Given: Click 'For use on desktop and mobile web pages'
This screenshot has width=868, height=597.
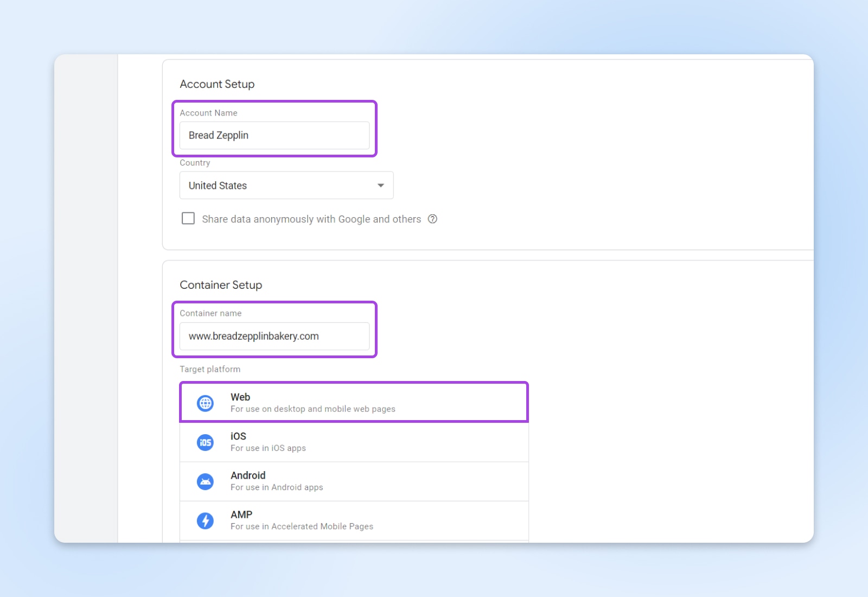Looking at the screenshot, I should pyautogui.click(x=312, y=409).
